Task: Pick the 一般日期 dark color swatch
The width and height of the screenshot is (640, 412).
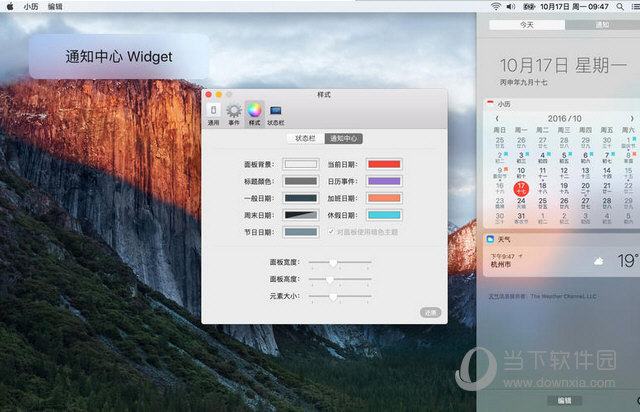Action: click(301, 198)
